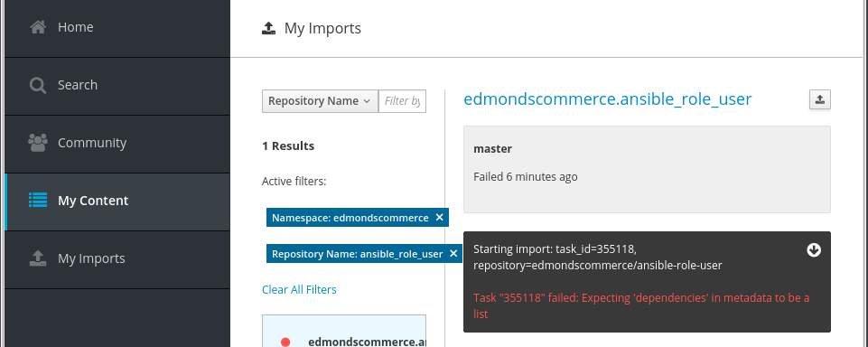Click the 'Failed 6 minutes ago' text
The width and height of the screenshot is (868, 347).
point(526,177)
